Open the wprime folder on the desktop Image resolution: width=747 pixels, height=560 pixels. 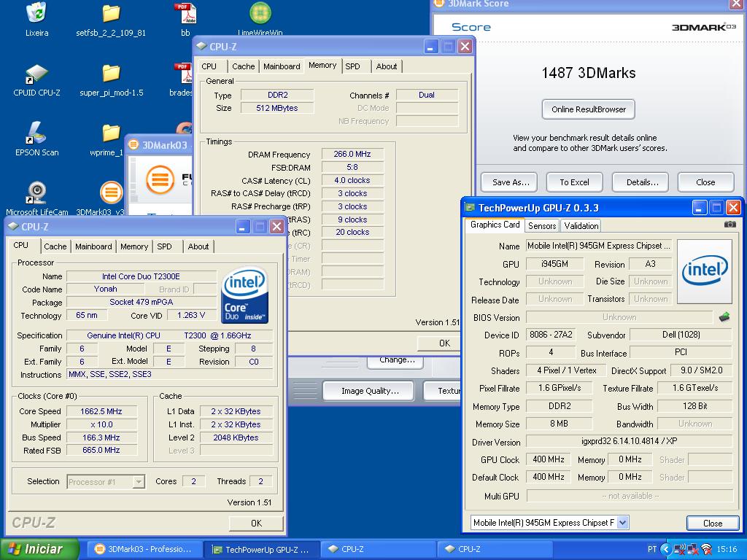click(111, 133)
